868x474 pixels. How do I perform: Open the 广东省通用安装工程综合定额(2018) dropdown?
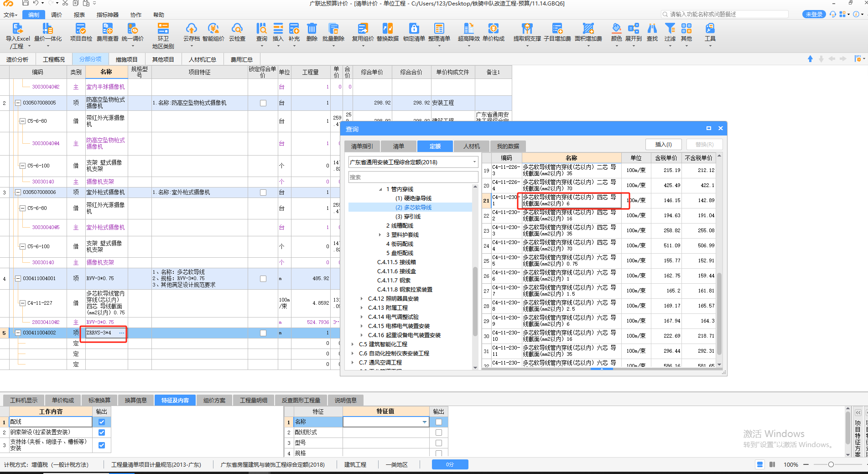pos(413,162)
